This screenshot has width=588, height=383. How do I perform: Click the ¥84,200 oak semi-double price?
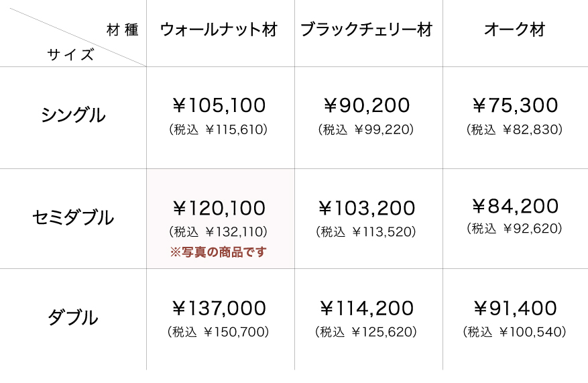(x=515, y=206)
